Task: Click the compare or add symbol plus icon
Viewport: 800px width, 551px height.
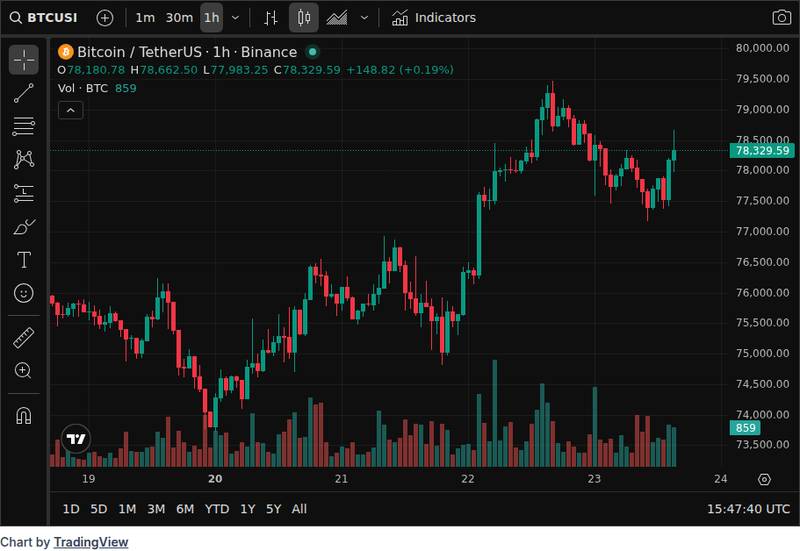Action: (x=105, y=18)
